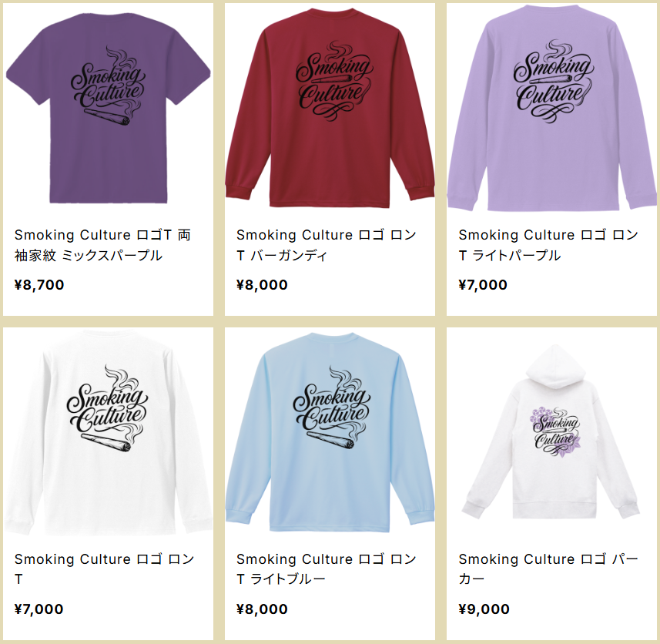Select the ¥8,000 price of burgundy shirt
Viewport: 660px width, 644px height.
(262, 285)
